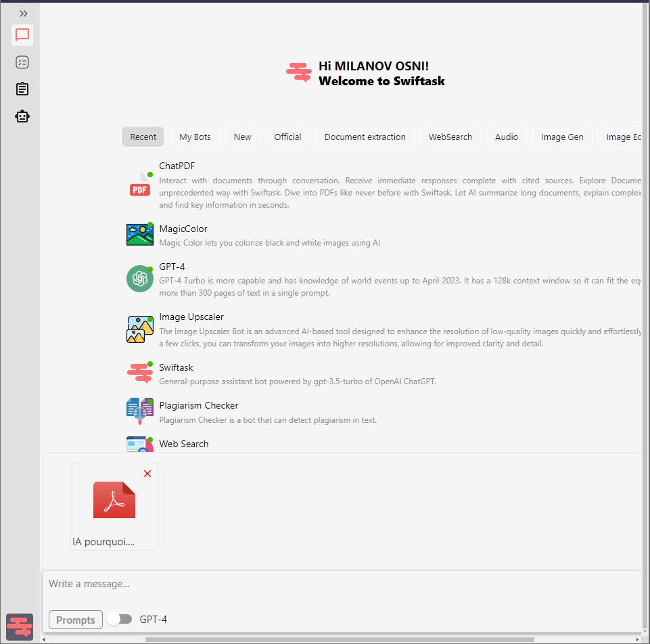Click the attached PDF file thumbnail
This screenshot has height=644, width=650.
[114, 500]
